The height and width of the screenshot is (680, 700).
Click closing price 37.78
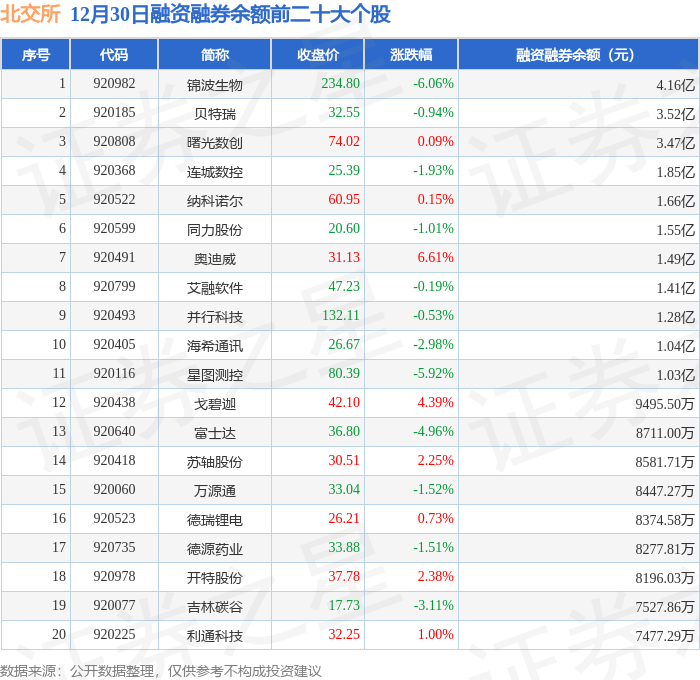coord(344,577)
